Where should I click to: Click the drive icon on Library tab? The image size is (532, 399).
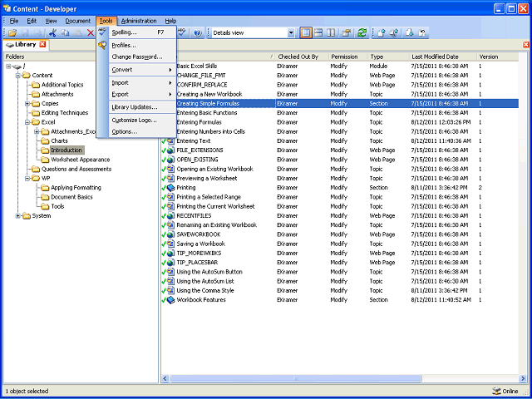10,44
